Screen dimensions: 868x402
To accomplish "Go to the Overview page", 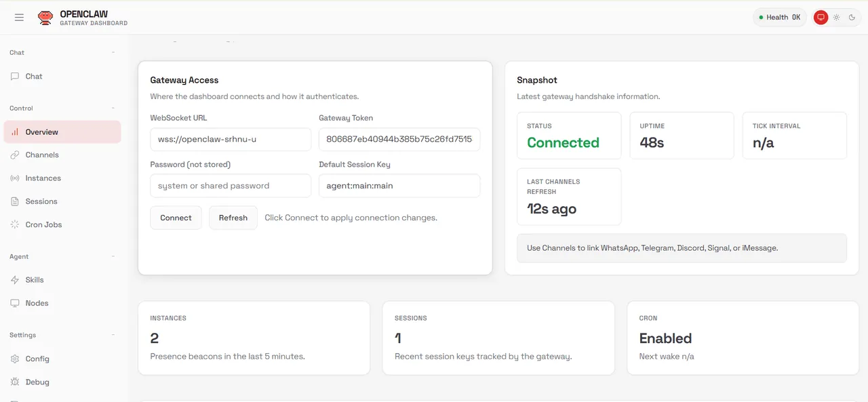I will (62, 132).
